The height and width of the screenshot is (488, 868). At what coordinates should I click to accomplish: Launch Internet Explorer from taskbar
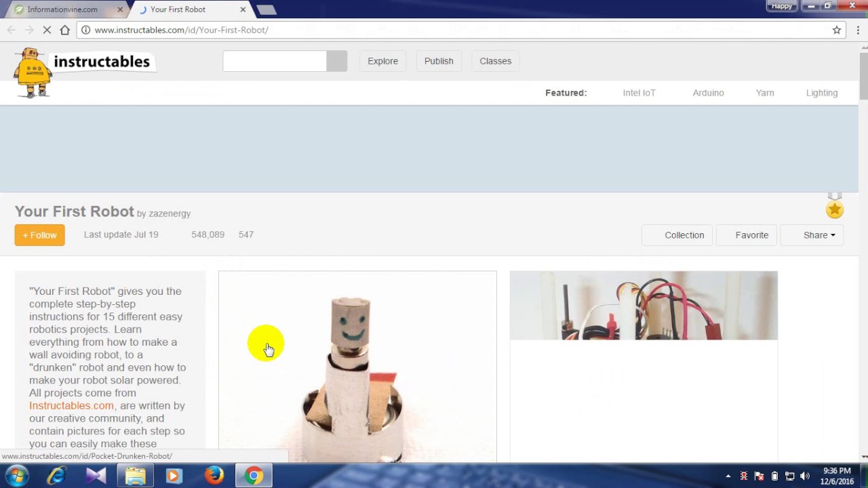56,476
